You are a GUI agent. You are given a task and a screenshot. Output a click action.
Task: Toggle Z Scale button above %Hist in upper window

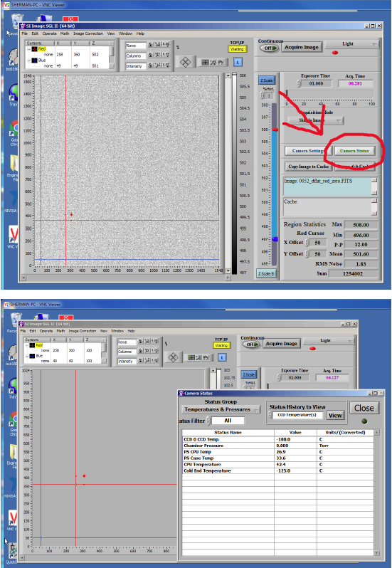[x=266, y=80]
